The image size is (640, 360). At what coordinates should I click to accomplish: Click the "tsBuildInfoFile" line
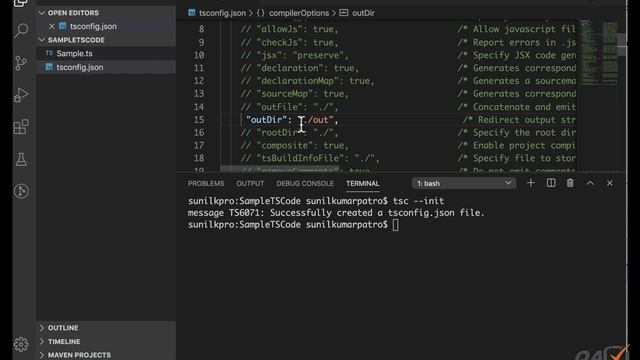310,158
